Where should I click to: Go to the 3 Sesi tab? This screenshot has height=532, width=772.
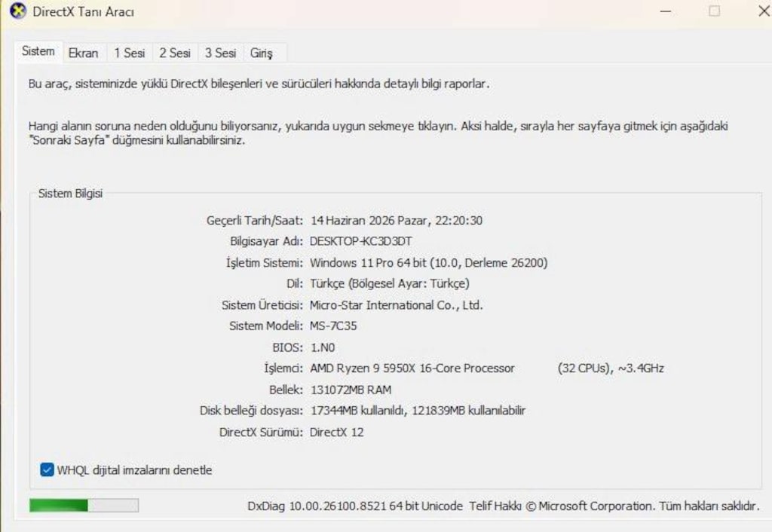coord(221,54)
